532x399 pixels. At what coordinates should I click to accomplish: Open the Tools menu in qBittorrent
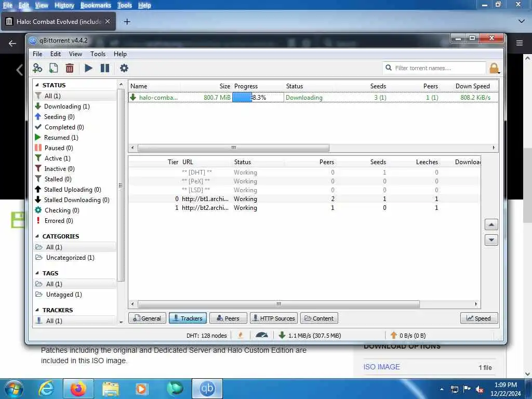98,54
